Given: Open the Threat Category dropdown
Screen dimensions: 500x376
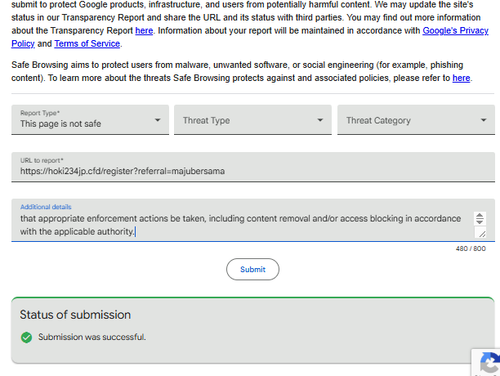Looking at the screenshot, I should coord(416,120).
